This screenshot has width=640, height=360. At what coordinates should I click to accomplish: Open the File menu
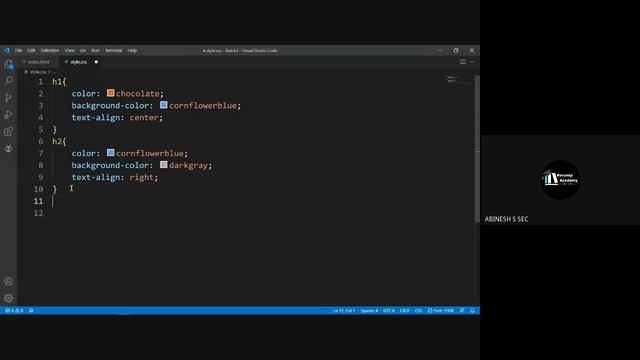click(18, 51)
